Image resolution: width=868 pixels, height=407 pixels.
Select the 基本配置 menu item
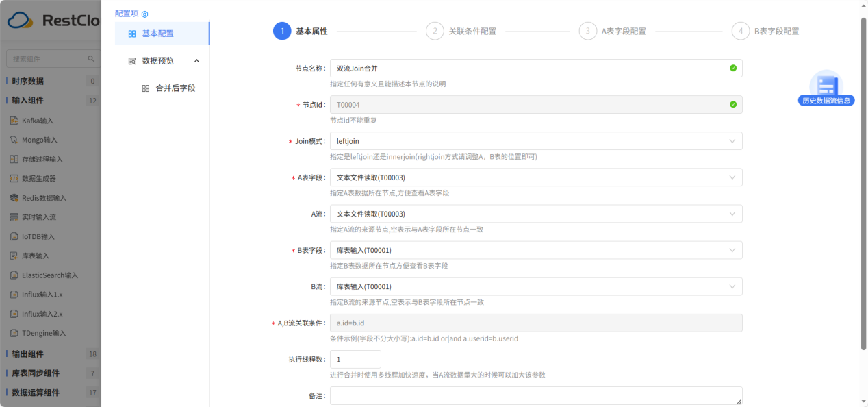[x=158, y=34]
